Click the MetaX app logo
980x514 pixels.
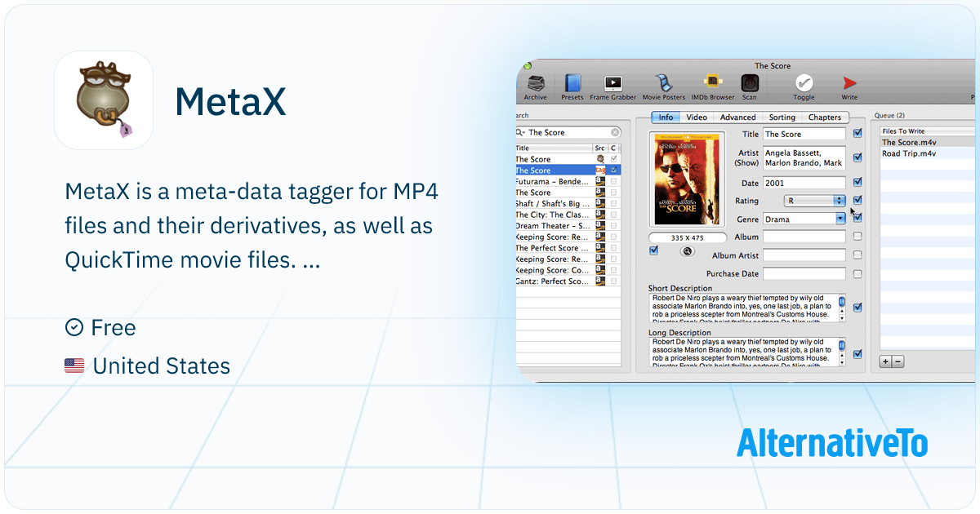[x=104, y=100]
